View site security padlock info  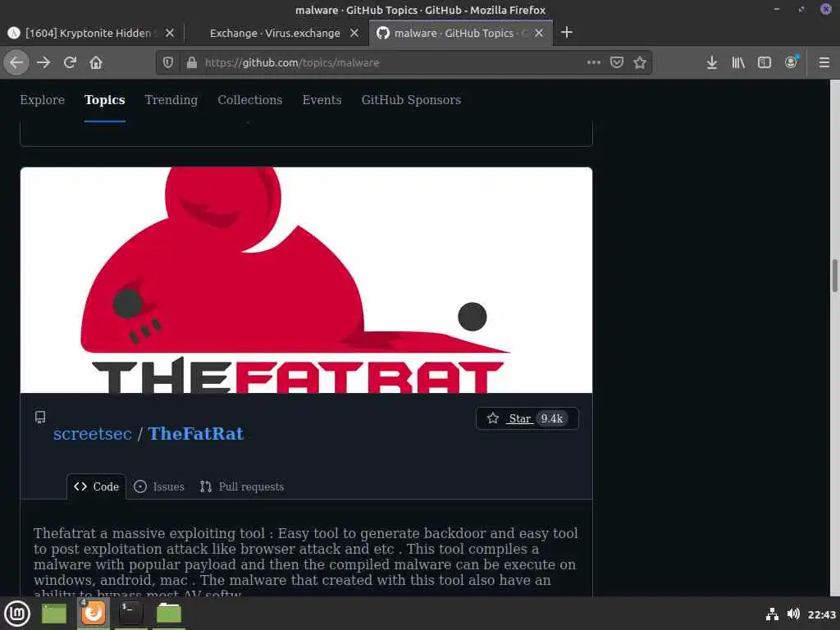point(191,62)
